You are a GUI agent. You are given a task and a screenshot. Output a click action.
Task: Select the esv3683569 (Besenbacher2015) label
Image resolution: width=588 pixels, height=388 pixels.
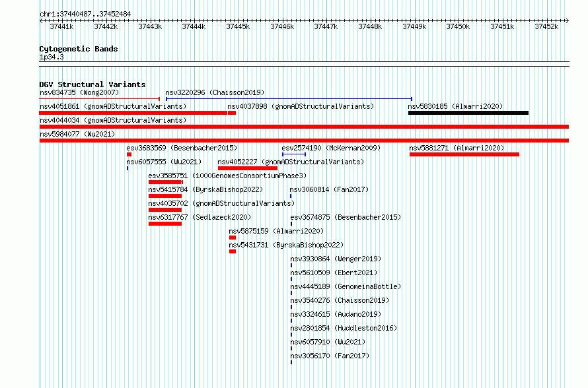182,148
